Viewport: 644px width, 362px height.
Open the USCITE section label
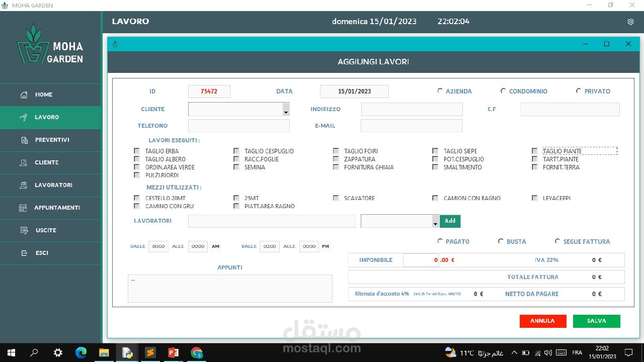pyautogui.click(x=46, y=230)
